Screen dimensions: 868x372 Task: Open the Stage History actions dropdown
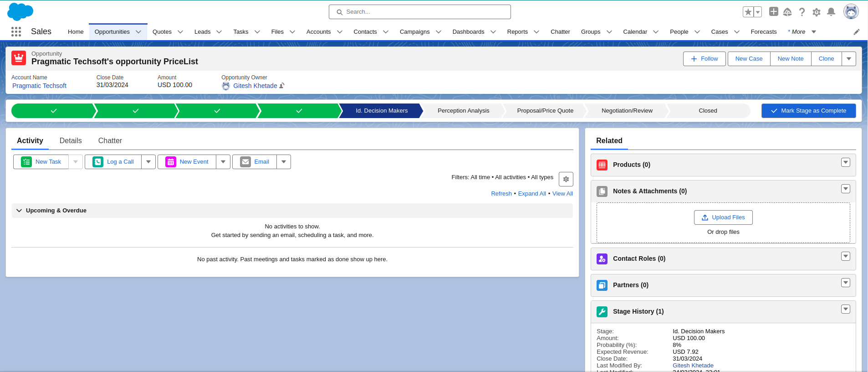846,309
